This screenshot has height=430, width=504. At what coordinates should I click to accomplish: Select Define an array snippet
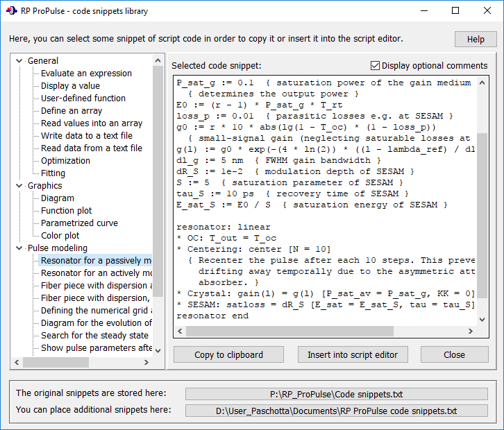click(x=72, y=111)
